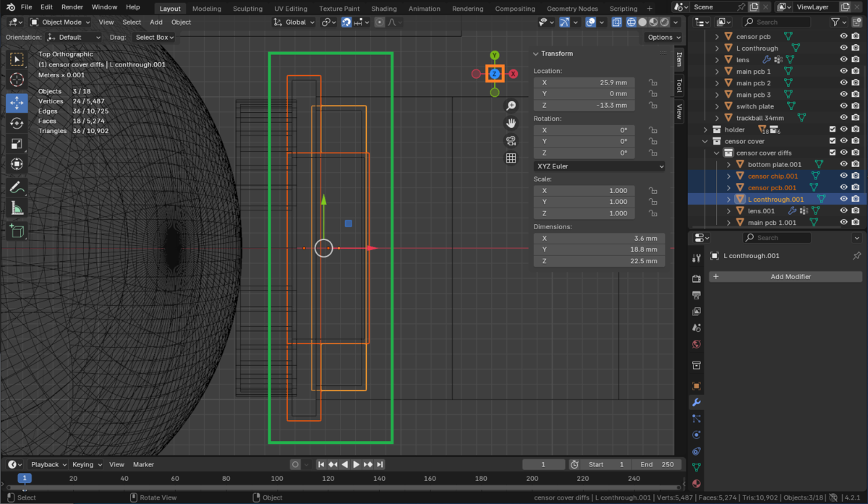Collapse the censor cover collection

pyautogui.click(x=706, y=141)
